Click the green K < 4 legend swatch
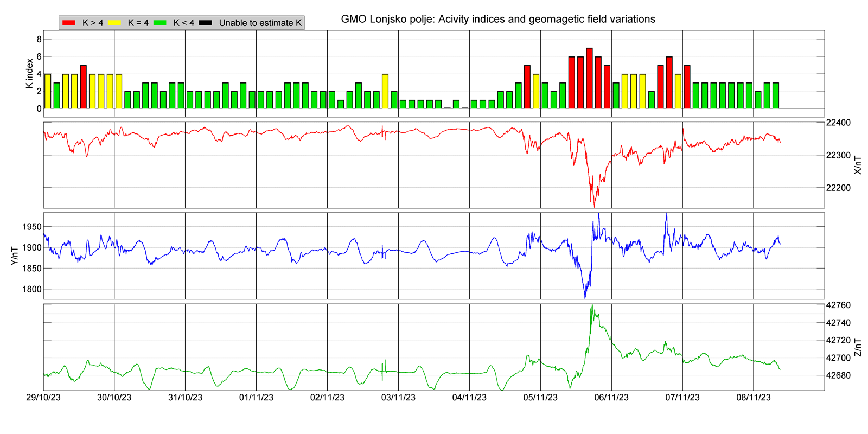The image size is (868, 434). tap(160, 23)
